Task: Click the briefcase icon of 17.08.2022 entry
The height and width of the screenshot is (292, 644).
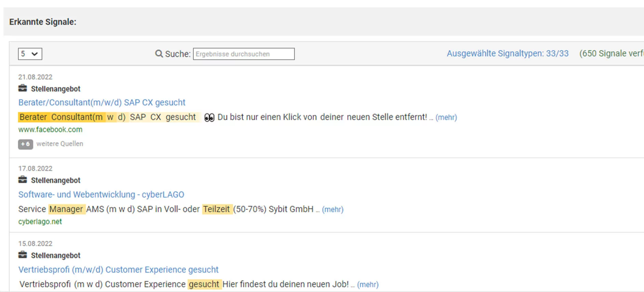Action: (23, 180)
